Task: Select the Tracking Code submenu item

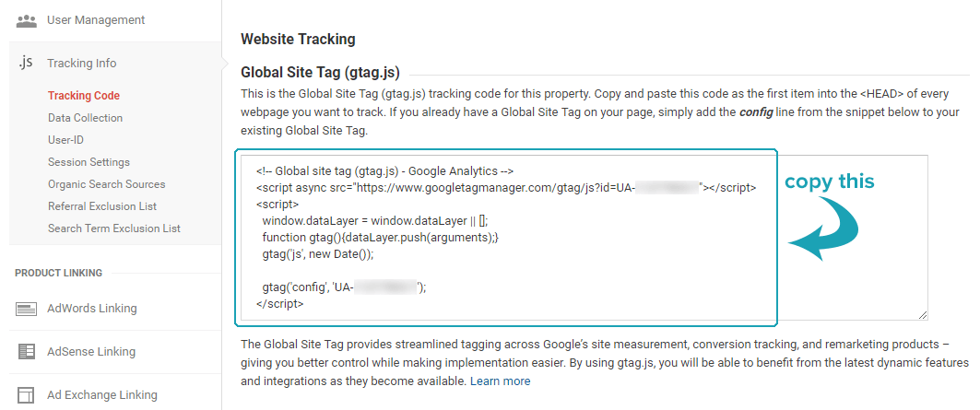Action: point(84,96)
